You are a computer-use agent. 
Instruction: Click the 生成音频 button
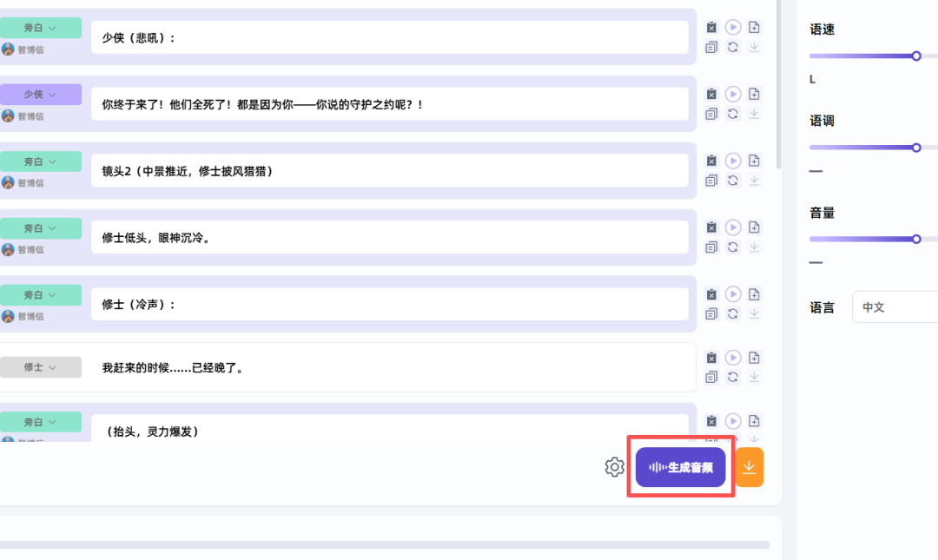coord(681,467)
